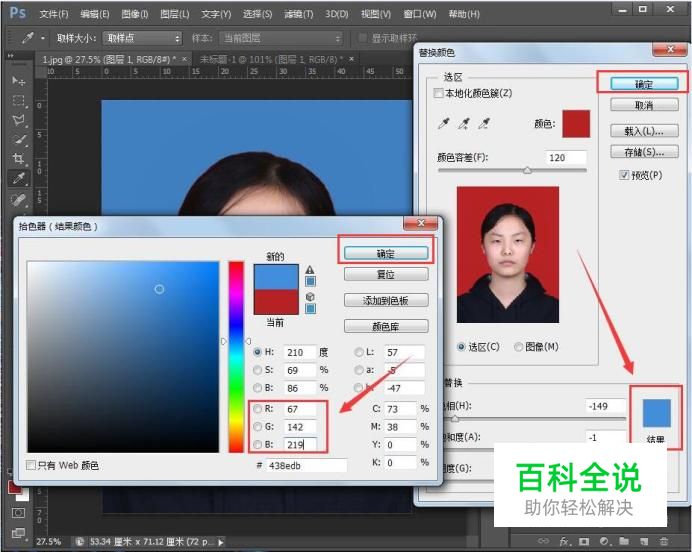
Task: Click the web-safe color cube icon
Action: coord(310,297)
